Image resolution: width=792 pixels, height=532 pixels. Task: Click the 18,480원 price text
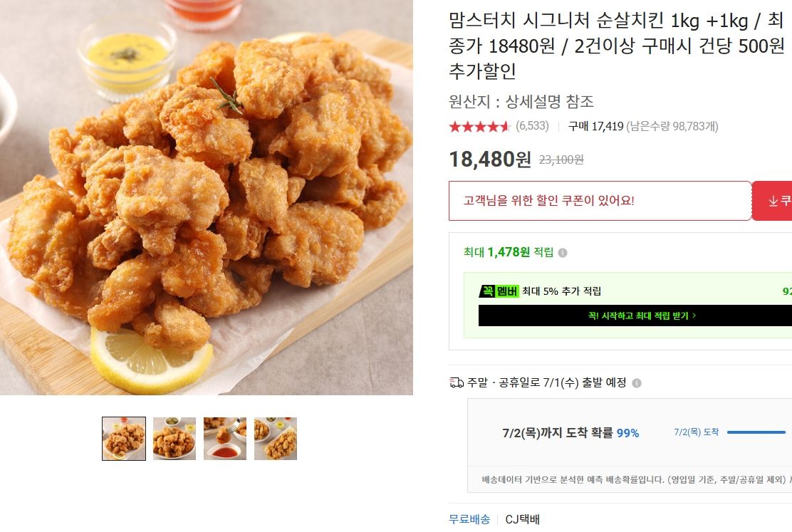coord(490,160)
